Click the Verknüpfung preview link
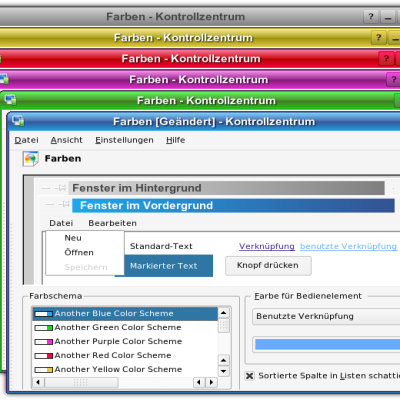The image size is (400, 400). tap(267, 246)
